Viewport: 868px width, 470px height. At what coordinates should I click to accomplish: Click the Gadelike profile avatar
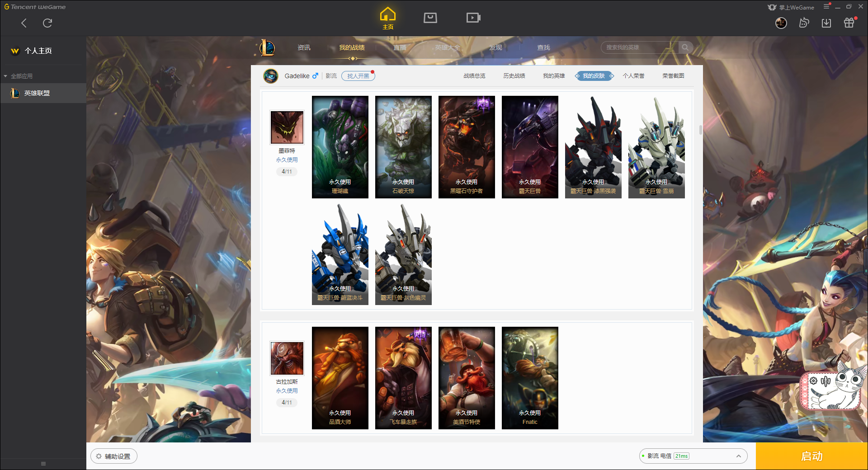pyautogui.click(x=271, y=76)
